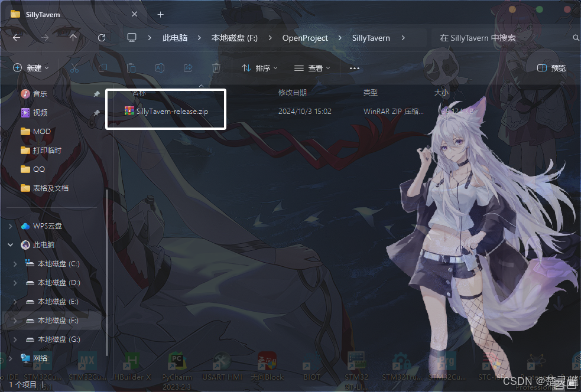Go forward with the right arrow
The width and height of the screenshot is (581, 392).
pyautogui.click(x=45, y=38)
